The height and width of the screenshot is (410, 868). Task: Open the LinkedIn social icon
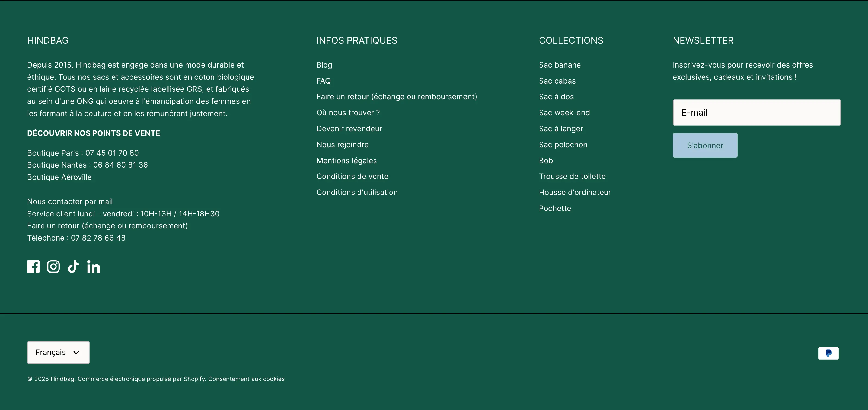[93, 267]
